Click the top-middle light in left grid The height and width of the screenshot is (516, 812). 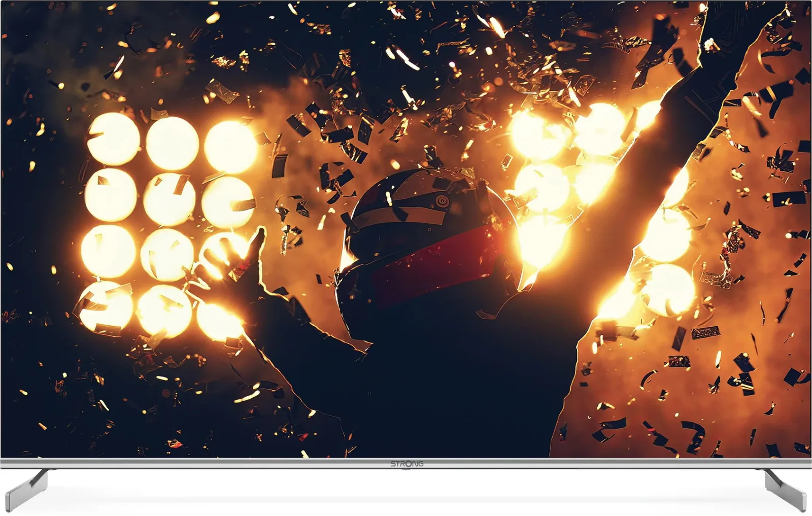[x=173, y=143]
